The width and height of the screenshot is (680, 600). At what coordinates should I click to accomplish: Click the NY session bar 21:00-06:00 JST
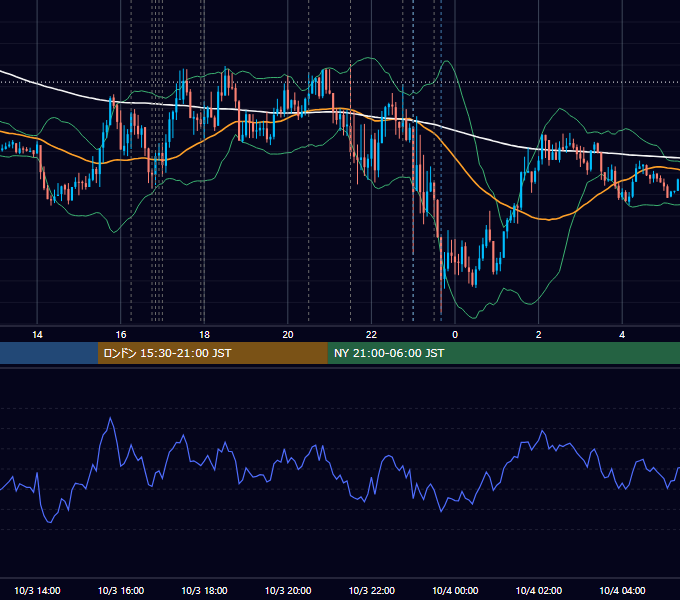[x=503, y=353]
